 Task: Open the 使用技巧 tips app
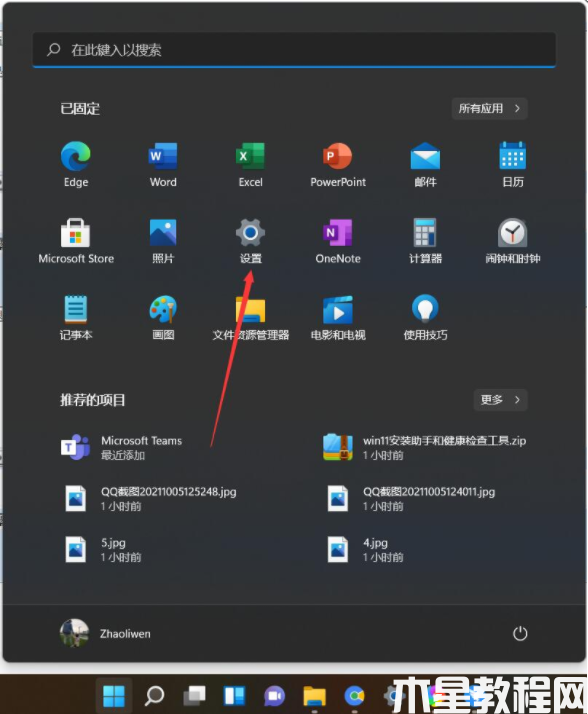pos(425,317)
